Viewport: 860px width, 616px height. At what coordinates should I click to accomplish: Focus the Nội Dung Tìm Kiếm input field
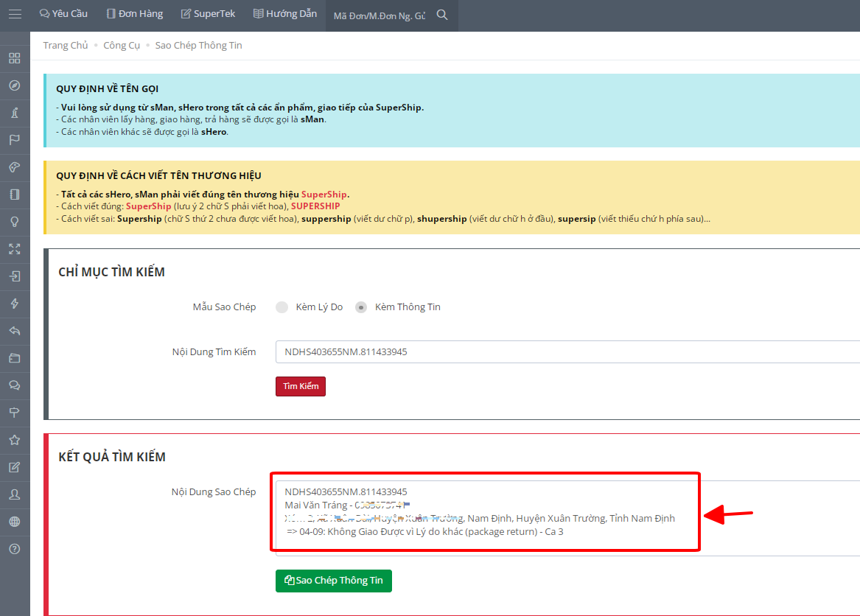pyautogui.click(x=567, y=351)
